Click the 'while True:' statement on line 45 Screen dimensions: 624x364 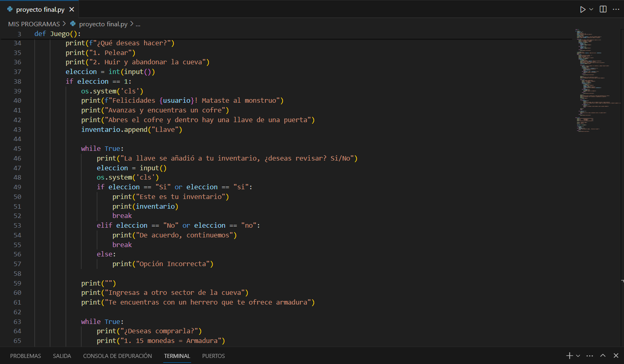(102, 149)
